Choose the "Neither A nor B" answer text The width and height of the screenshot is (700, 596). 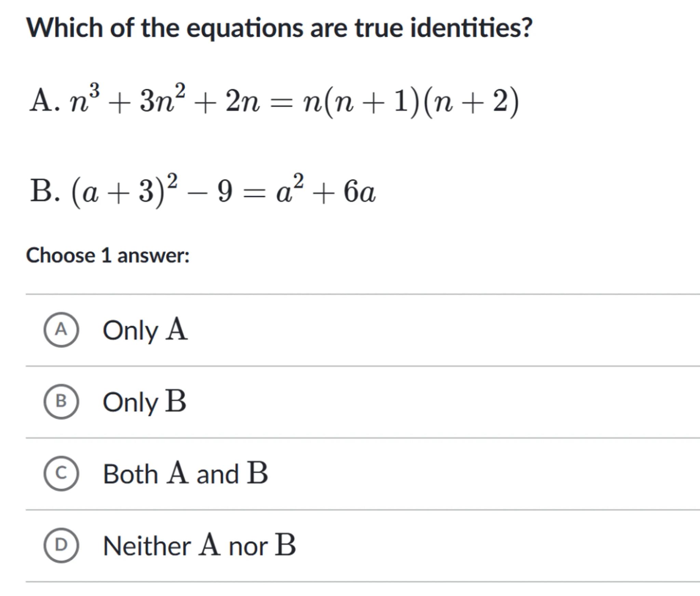(199, 546)
